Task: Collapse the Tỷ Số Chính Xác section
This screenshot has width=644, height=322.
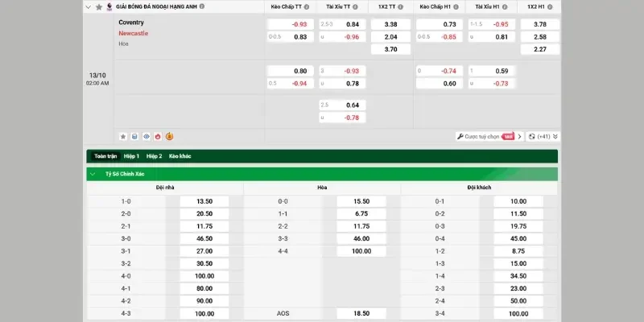Action: point(93,174)
